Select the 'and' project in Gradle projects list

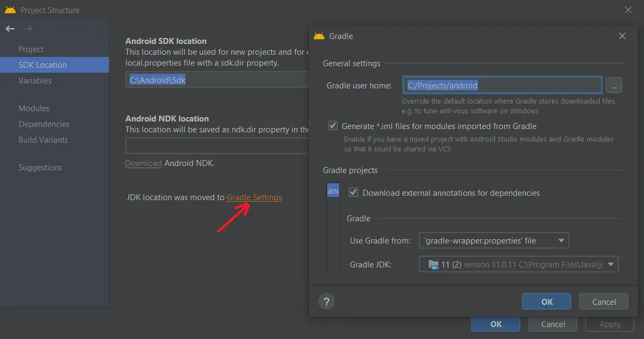tap(333, 190)
